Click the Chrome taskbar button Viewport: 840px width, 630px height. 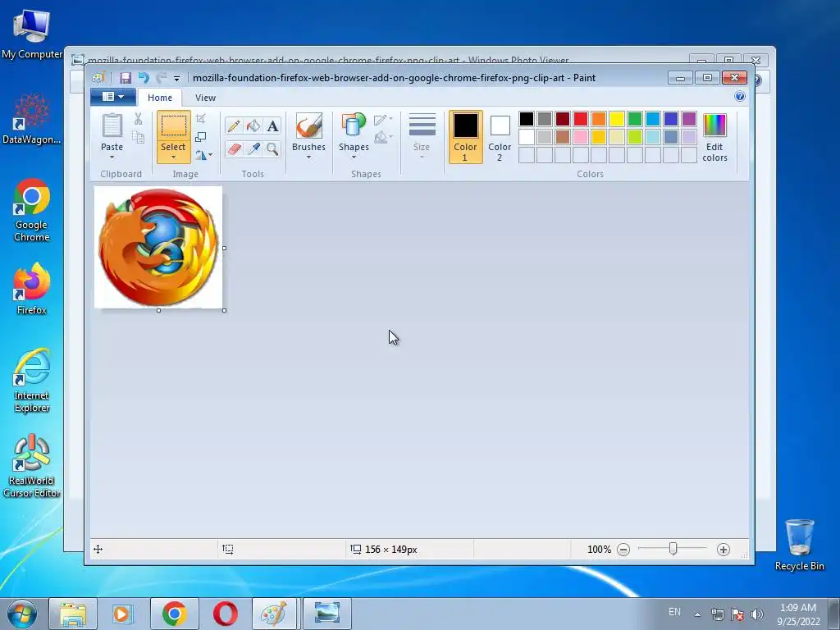(x=175, y=614)
